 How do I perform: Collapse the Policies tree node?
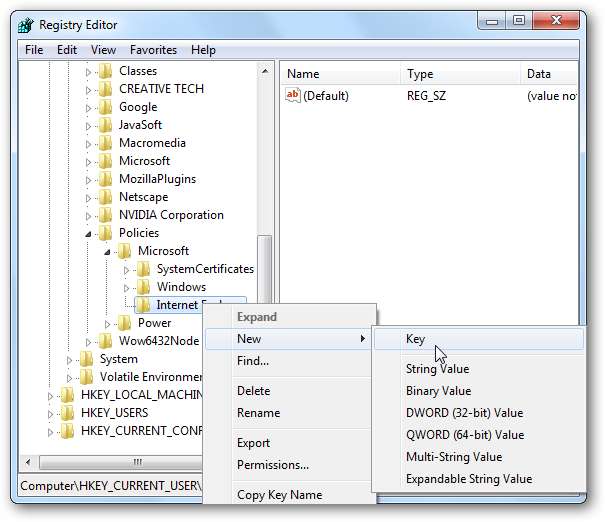click(x=88, y=233)
